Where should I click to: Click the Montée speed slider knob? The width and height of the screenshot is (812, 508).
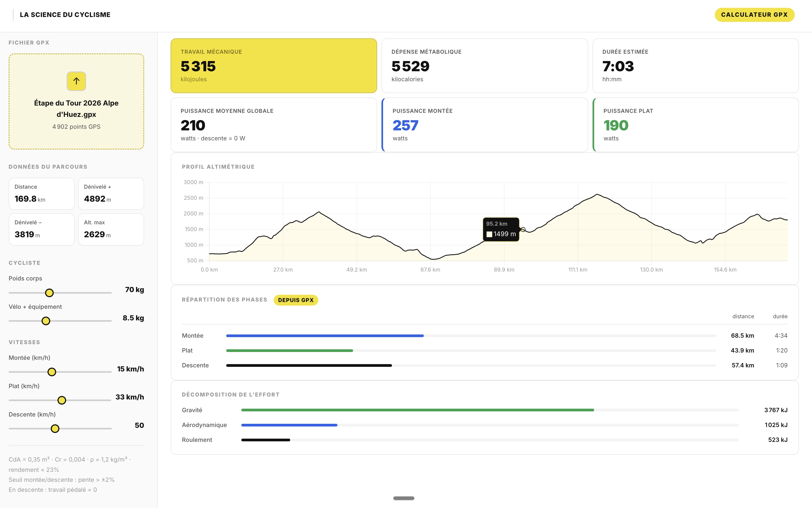click(x=52, y=372)
